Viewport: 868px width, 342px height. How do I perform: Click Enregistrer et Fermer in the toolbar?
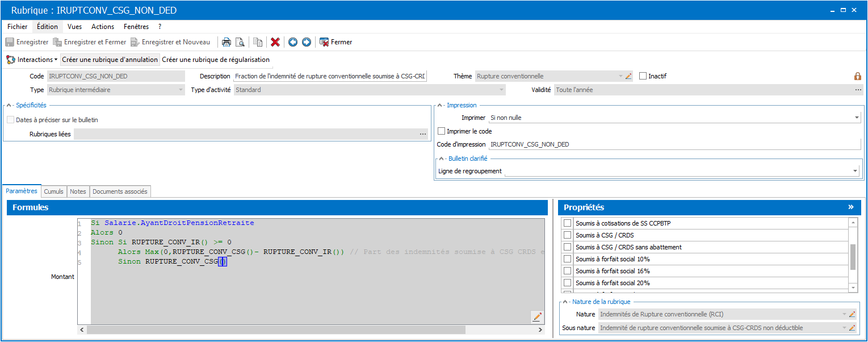pos(89,42)
